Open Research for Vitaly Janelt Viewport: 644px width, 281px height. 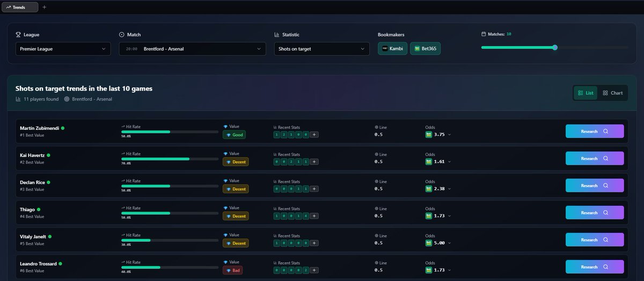point(595,240)
